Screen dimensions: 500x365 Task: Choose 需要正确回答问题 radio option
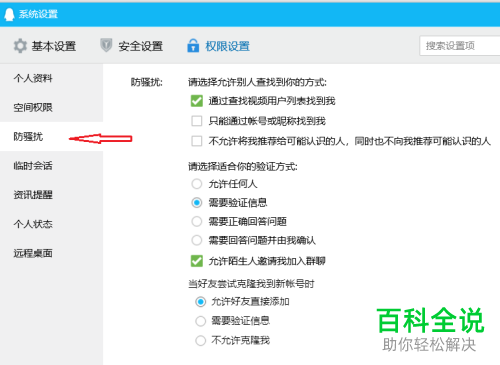click(x=197, y=221)
